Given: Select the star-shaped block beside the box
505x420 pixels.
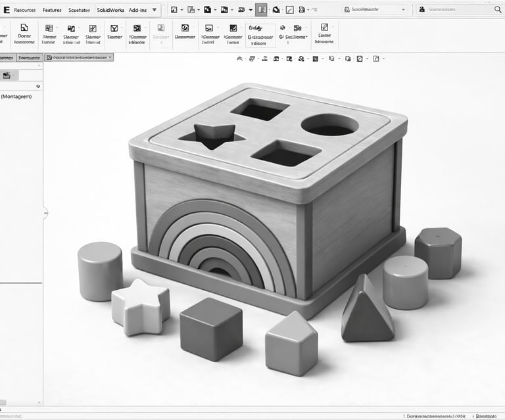Looking at the screenshot, I should pos(141,308).
